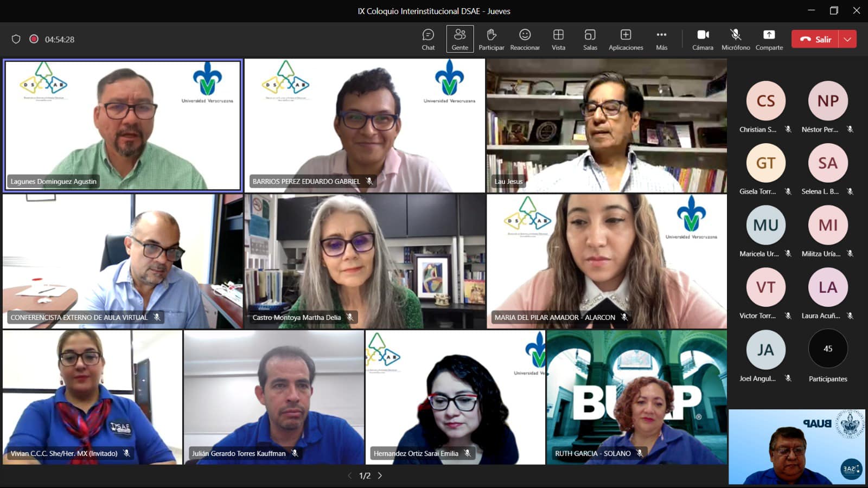This screenshot has width=868, height=488.
Task: Click the Salir button to leave
Action: point(815,39)
